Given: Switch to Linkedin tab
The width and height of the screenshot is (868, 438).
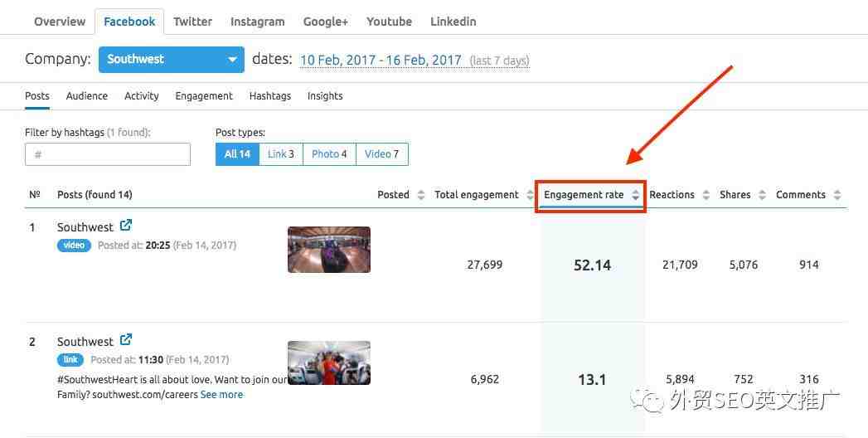Looking at the screenshot, I should 453,22.
